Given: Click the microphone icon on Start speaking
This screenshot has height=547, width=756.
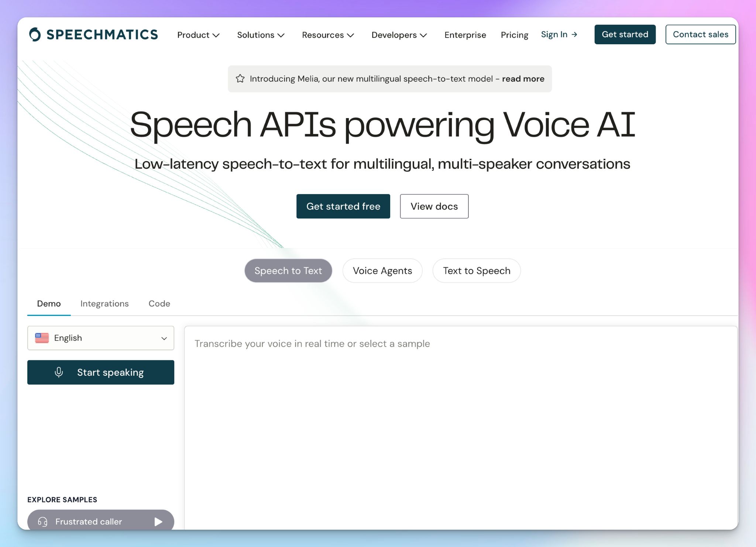Looking at the screenshot, I should pos(59,372).
